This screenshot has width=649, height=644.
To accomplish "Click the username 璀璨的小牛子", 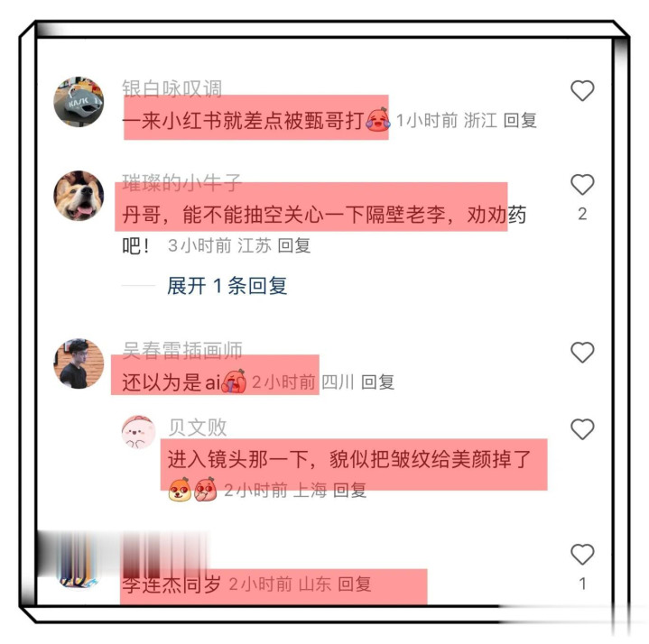I will 181,182.
